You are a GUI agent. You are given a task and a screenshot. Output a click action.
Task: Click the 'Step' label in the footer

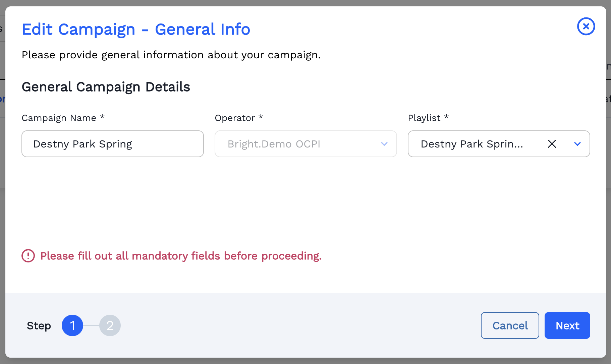[39, 326]
